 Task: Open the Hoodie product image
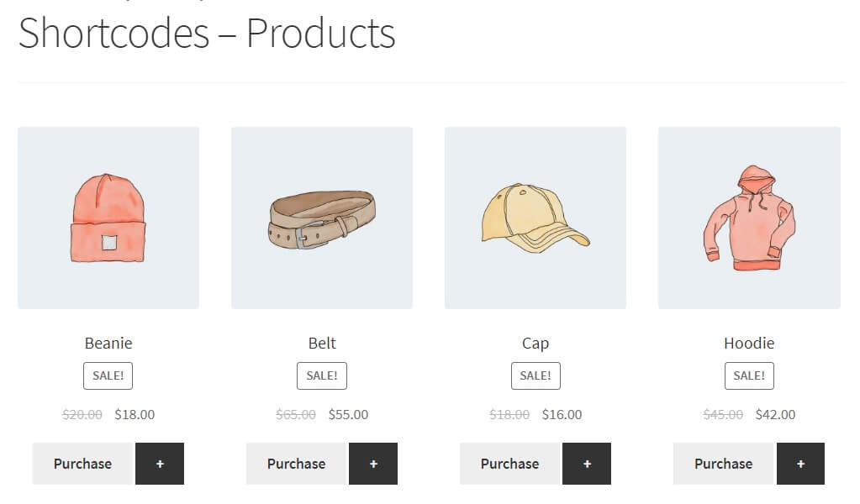click(749, 218)
